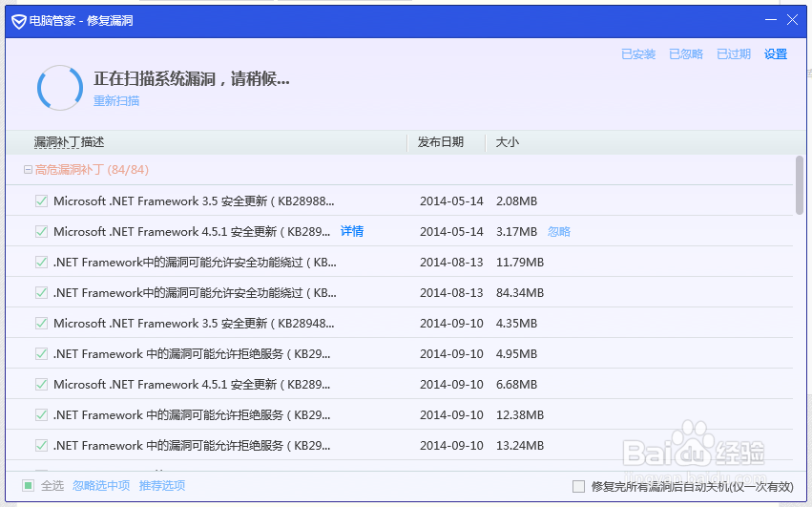Click 忽略选中项 at the bottom
The image size is (812, 507).
click(101, 485)
